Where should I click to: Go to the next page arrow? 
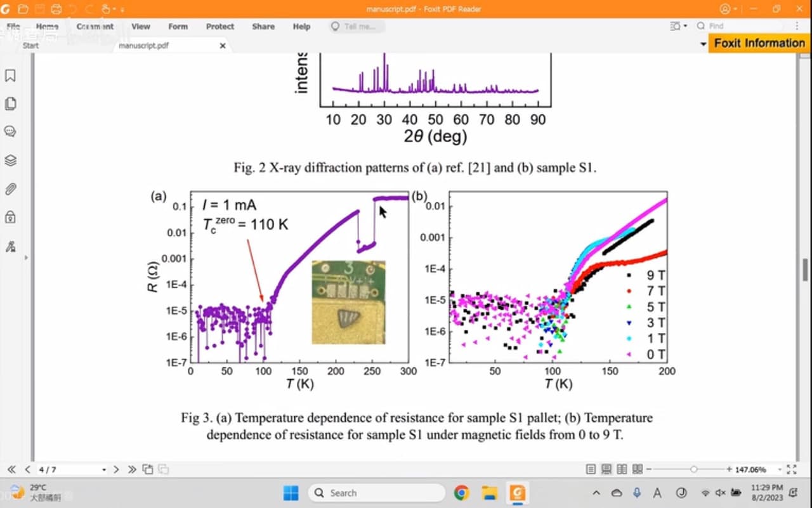116,469
